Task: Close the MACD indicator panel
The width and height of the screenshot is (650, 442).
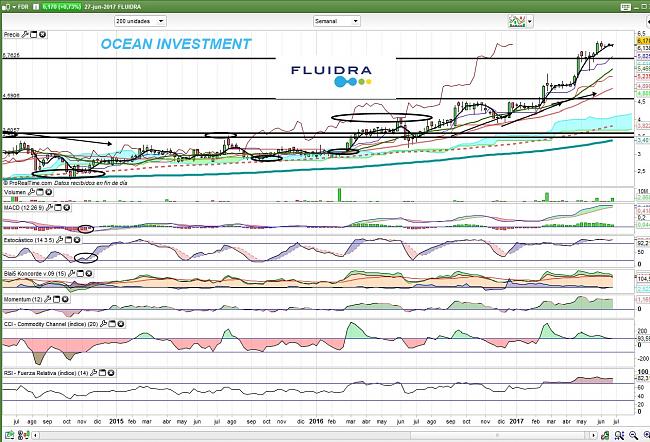Action: pyautogui.click(x=66, y=207)
